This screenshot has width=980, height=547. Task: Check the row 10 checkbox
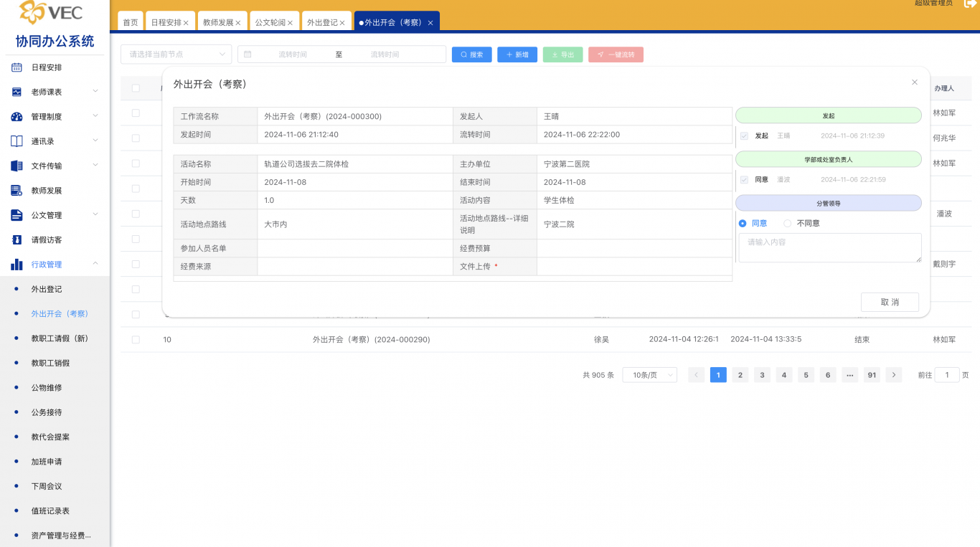pyautogui.click(x=136, y=340)
